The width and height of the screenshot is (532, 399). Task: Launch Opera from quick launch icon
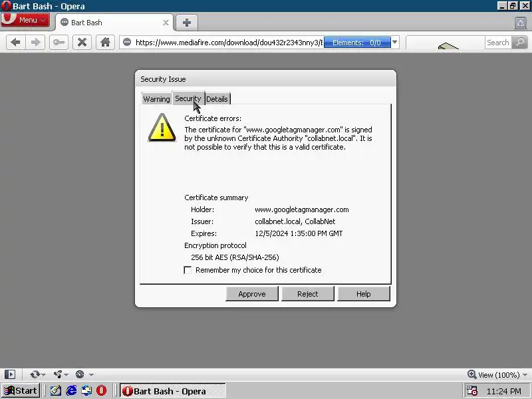coord(102,391)
